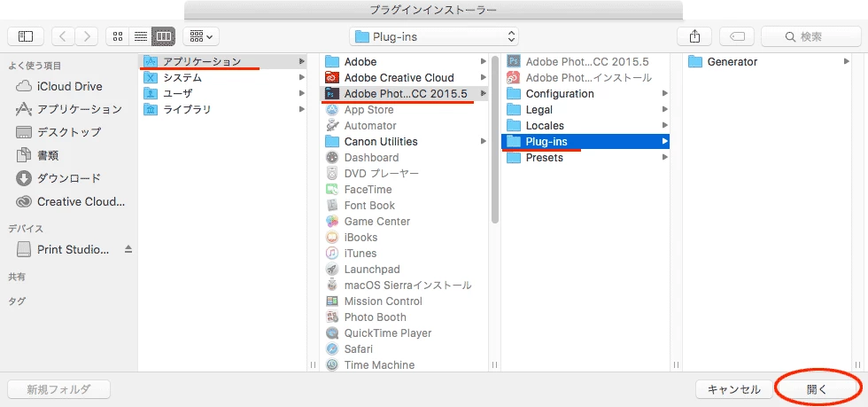Select the システム folder

[x=224, y=78]
